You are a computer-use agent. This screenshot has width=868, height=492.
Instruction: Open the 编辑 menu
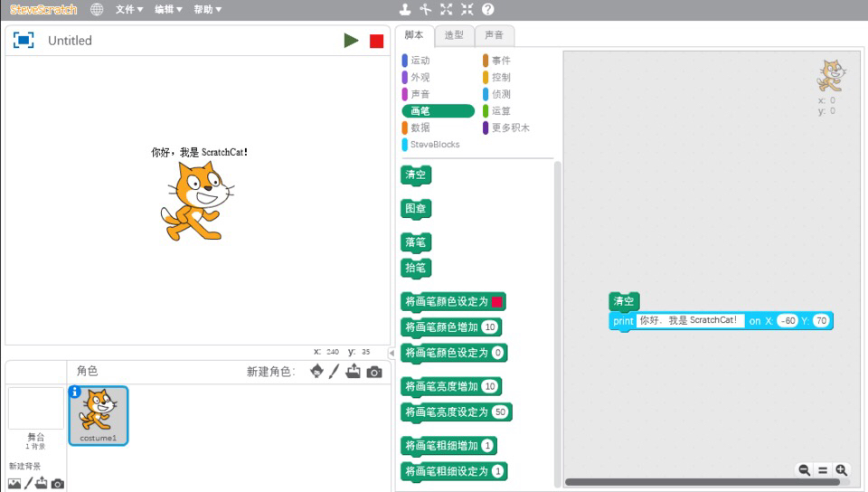(x=168, y=9)
